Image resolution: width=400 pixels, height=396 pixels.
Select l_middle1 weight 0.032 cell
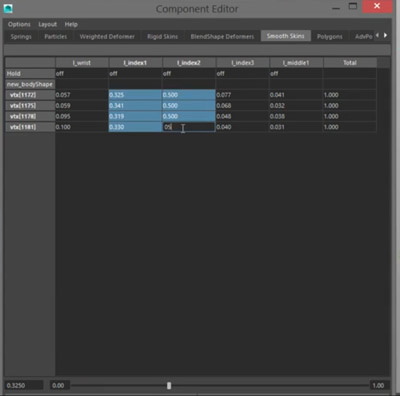(x=296, y=105)
